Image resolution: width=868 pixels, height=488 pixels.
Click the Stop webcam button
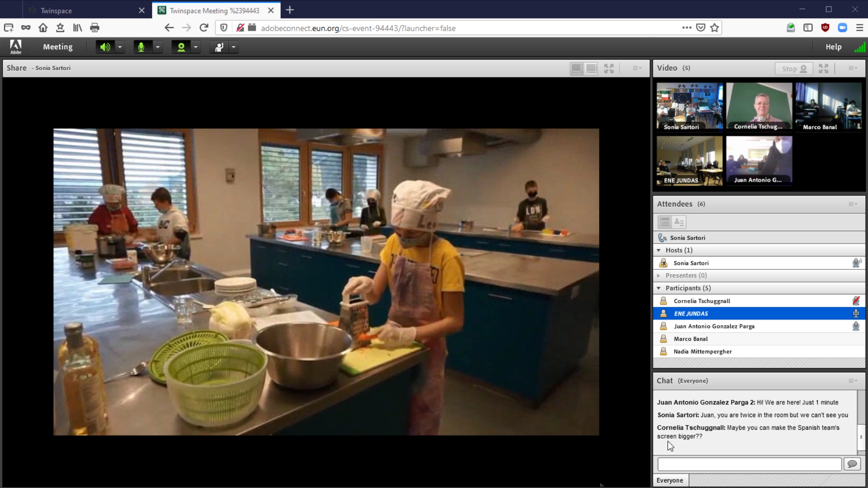(794, 69)
